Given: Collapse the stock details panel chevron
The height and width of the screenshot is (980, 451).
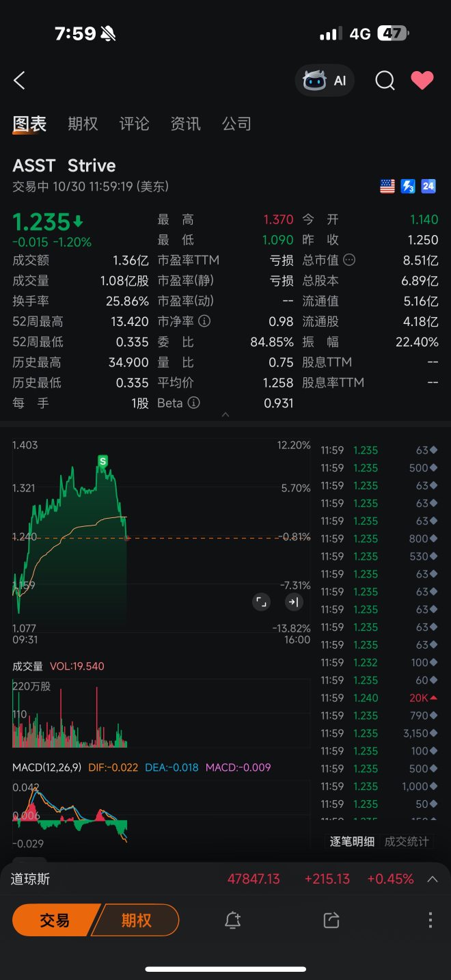Looking at the screenshot, I should tap(225, 415).
